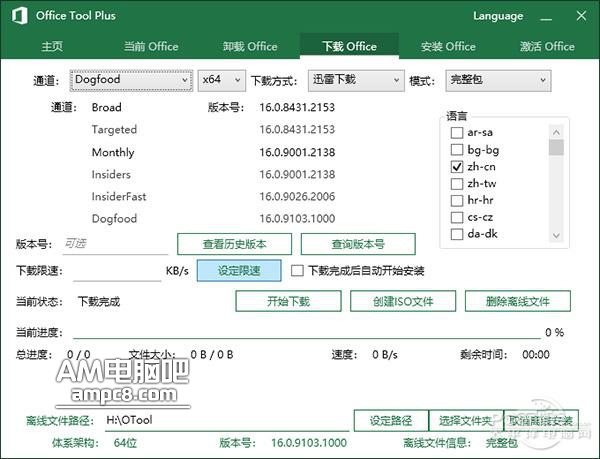600x459 pixels.
Task: Switch to the 卸载 Office tab
Action: pyautogui.click(x=250, y=46)
